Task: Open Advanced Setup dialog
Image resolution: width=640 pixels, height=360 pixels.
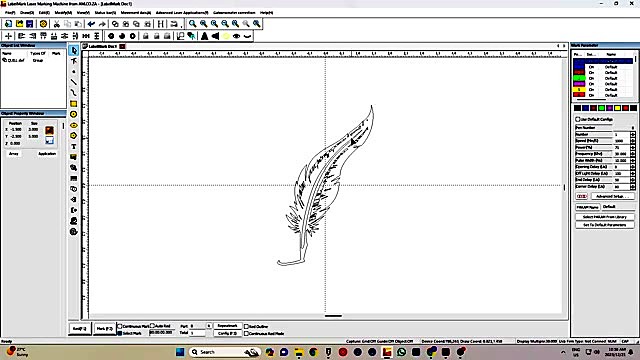Action: [x=613, y=196]
